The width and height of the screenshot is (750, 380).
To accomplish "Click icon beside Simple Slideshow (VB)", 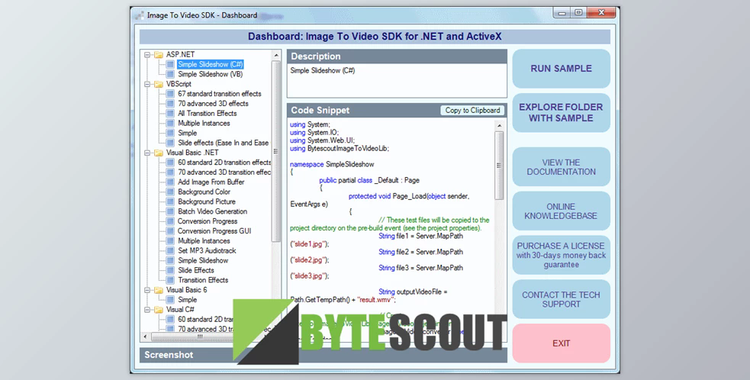I will coord(170,74).
